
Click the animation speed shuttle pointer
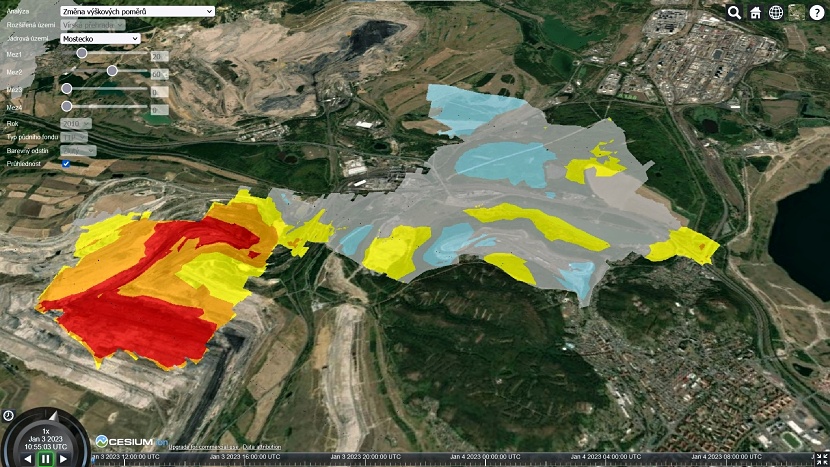click(53, 416)
